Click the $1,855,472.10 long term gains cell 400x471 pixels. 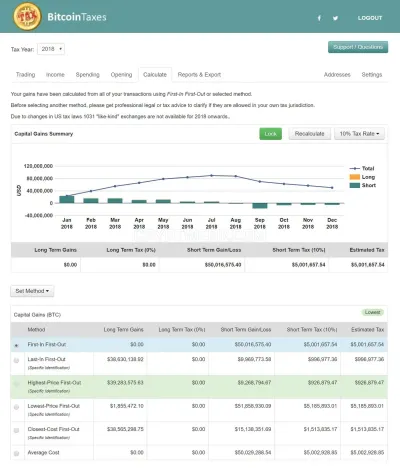point(127,406)
